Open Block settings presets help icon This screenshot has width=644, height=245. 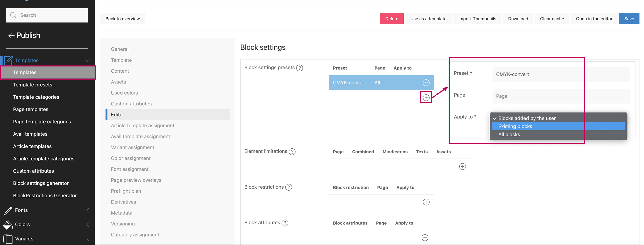[299, 68]
